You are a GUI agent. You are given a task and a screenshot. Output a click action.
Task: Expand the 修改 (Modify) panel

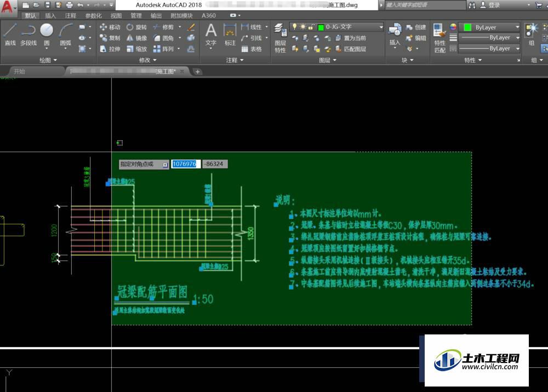147,60
